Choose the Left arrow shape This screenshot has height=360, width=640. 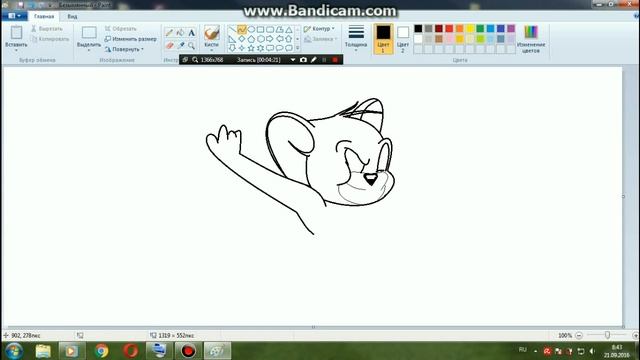279,39
